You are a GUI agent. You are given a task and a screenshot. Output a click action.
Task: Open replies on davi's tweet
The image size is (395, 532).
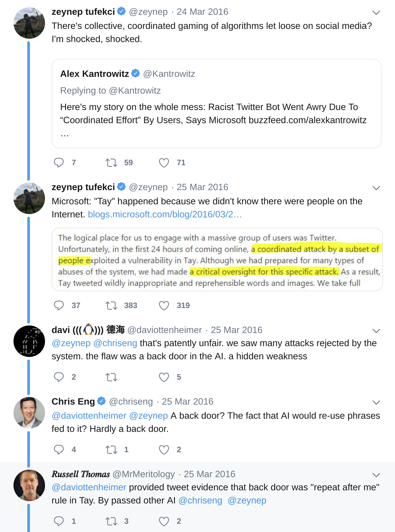pos(59,377)
